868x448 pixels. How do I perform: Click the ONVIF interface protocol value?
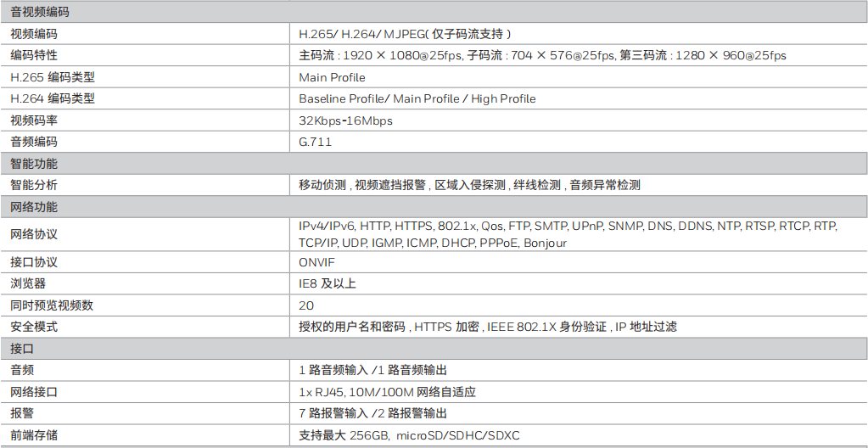pyautogui.click(x=316, y=262)
